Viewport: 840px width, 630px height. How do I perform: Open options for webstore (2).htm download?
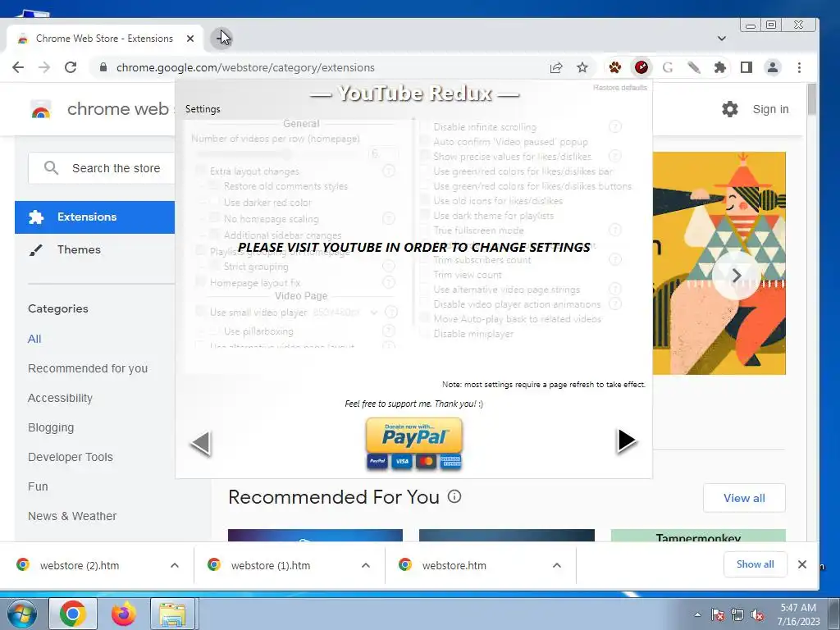pyautogui.click(x=175, y=565)
